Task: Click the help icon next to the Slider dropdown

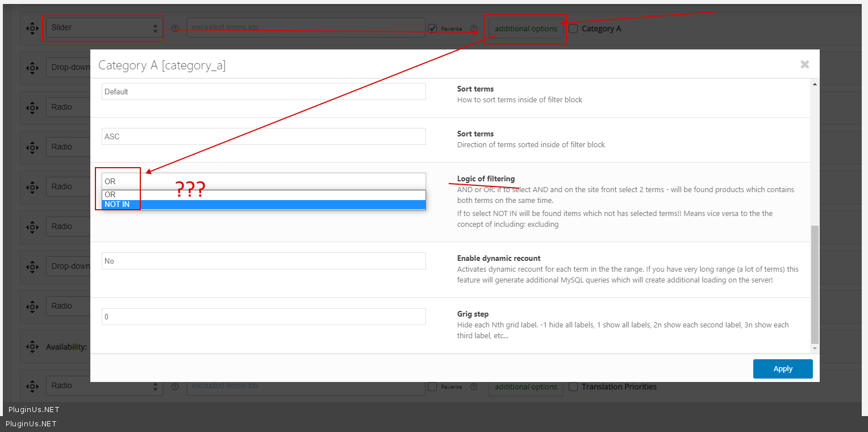Action: [175, 28]
